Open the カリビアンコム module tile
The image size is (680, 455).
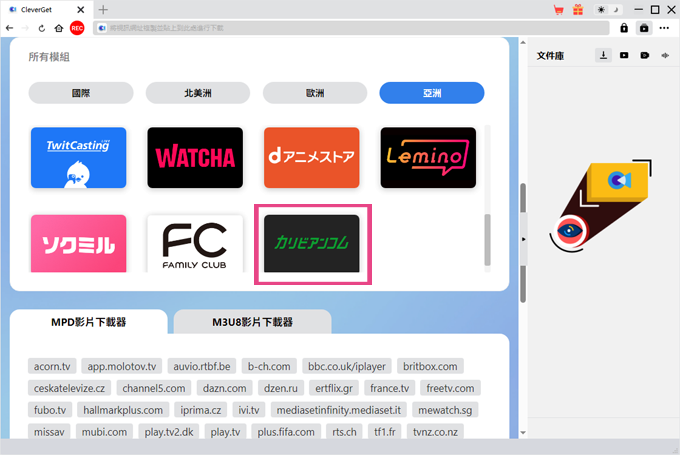pos(312,243)
